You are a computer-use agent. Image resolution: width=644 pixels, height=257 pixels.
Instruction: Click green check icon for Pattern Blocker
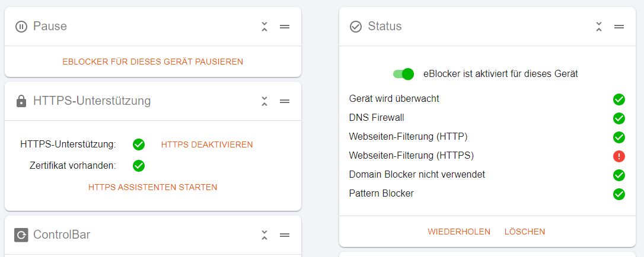[x=619, y=194]
